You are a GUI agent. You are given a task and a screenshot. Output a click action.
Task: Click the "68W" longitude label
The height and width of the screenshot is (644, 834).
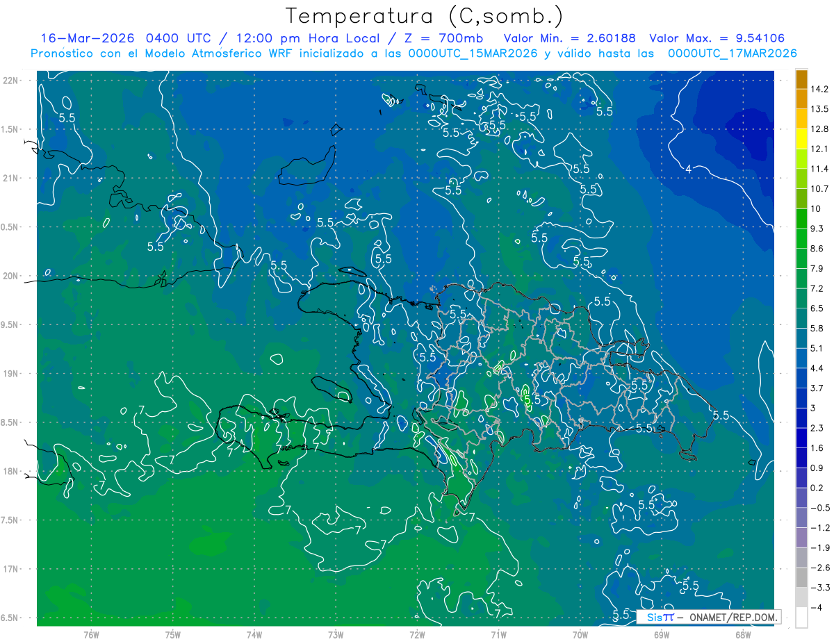[742, 634]
